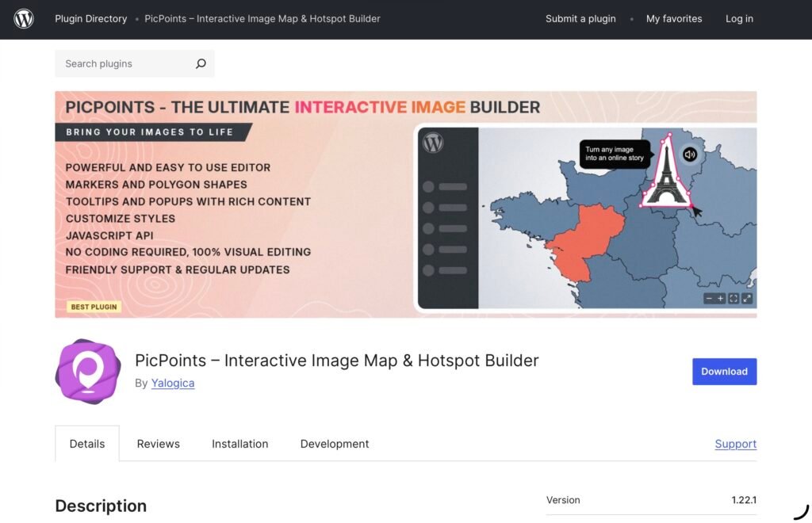Image resolution: width=812 pixels, height=523 pixels.
Task: Go to the Support page link
Action: (x=735, y=444)
